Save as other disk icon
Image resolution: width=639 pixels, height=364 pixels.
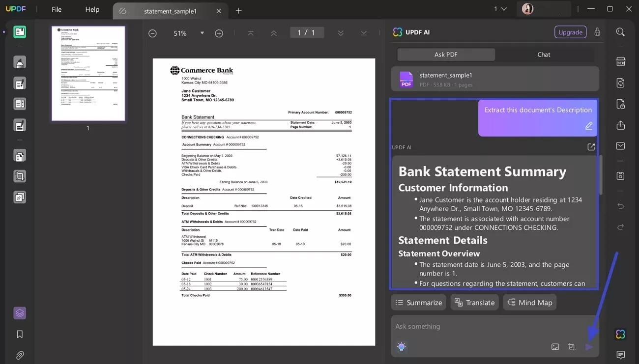pos(620,176)
